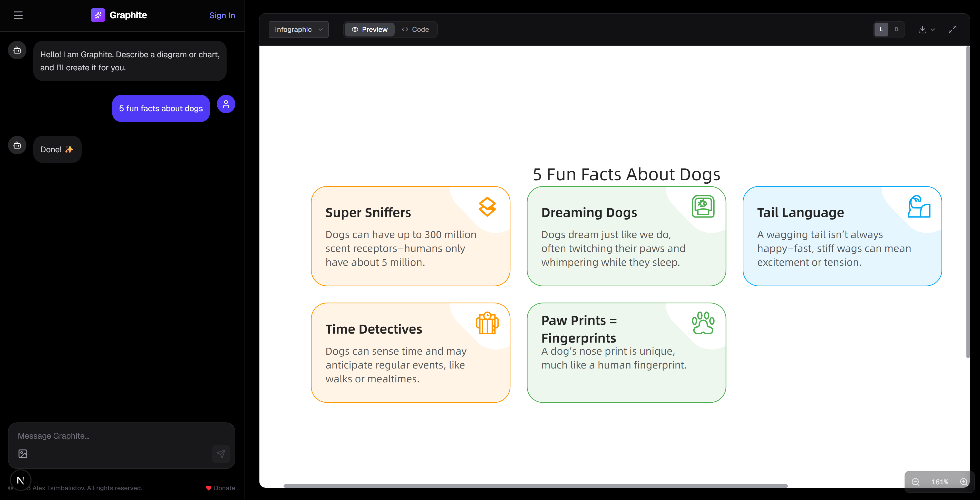Download the generated infographic

pos(923,29)
